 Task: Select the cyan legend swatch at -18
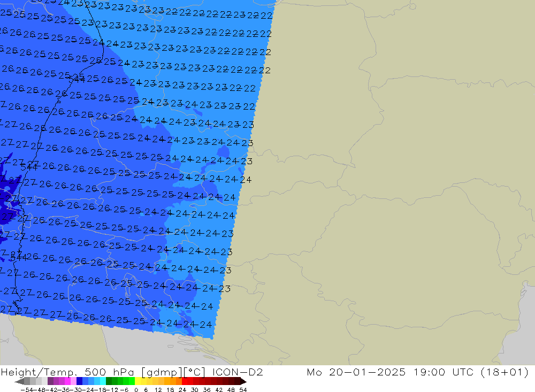[103, 381]
